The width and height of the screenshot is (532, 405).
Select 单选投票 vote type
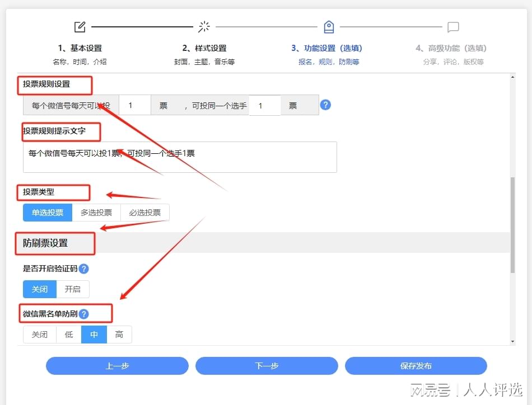[x=48, y=213]
